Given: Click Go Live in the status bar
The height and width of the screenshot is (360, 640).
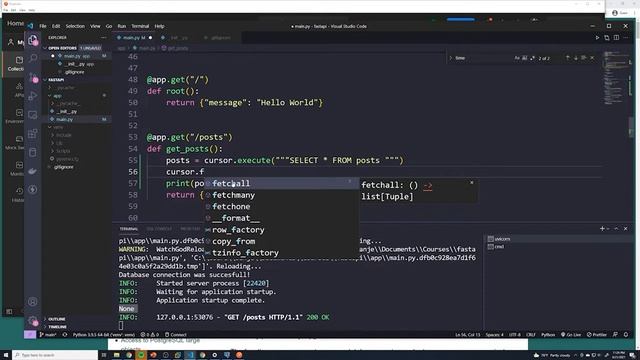Looking at the screenshot, I should (571, 335).
